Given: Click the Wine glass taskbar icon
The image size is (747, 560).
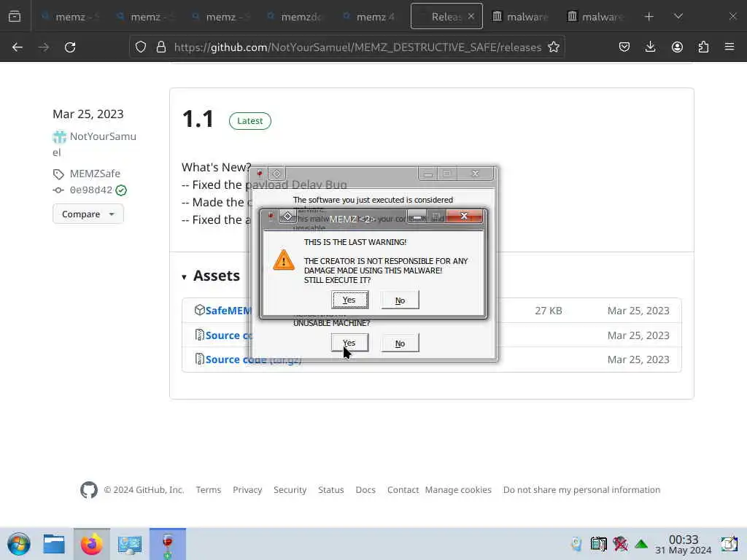Looking at the screenshot, I should click(167, 544).
